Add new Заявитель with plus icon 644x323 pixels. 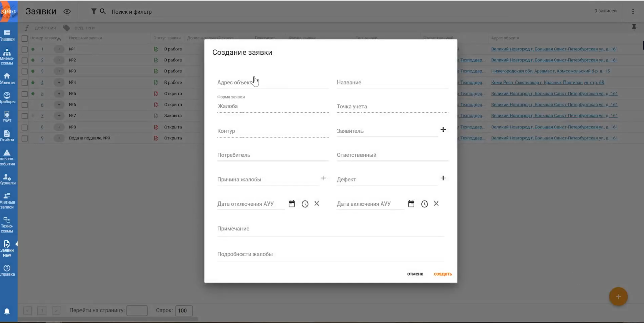443,130
